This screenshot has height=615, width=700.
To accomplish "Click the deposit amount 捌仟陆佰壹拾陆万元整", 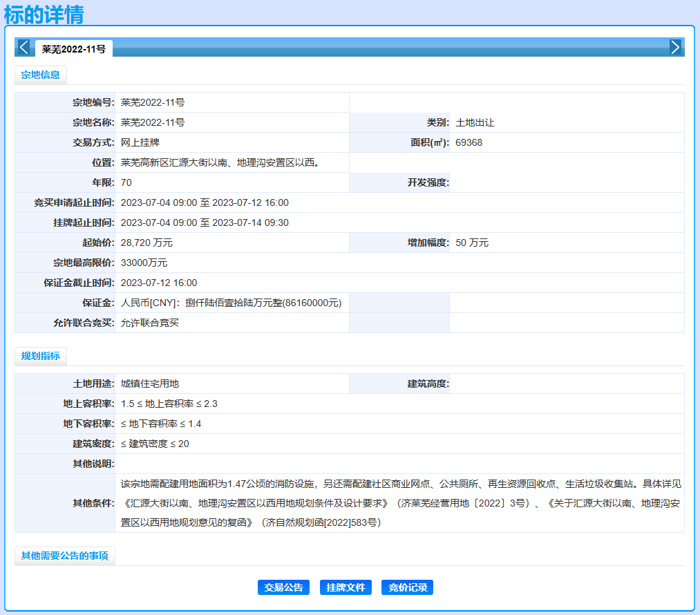I will [x=234, y=303].
